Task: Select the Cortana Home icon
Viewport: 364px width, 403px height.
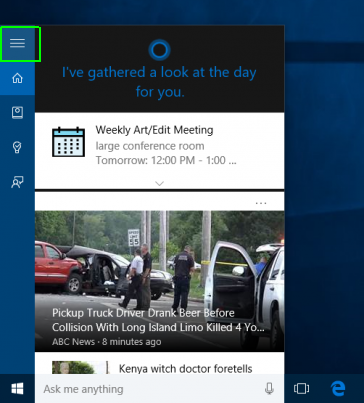Action: [17, 78]
